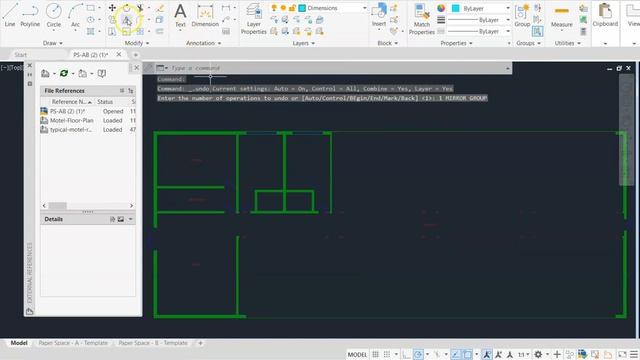Viewport: 640px width, 360px height.
Task: Expand the Draw panel
Action: 53,43
